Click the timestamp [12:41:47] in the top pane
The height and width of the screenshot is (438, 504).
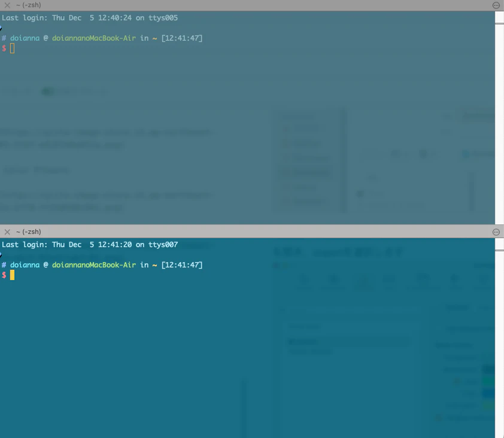pyautogui.click(x=182, y=38)
